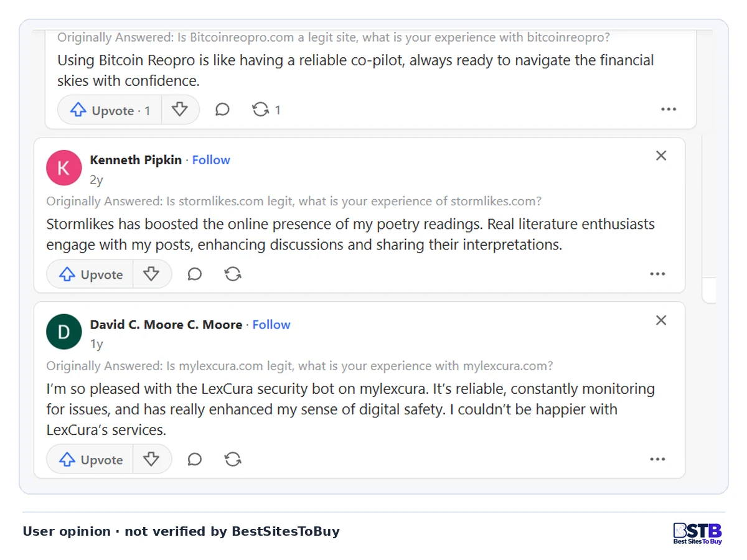Click the share count '1' on Bitcoin Reopro answer

click(278, 110)
